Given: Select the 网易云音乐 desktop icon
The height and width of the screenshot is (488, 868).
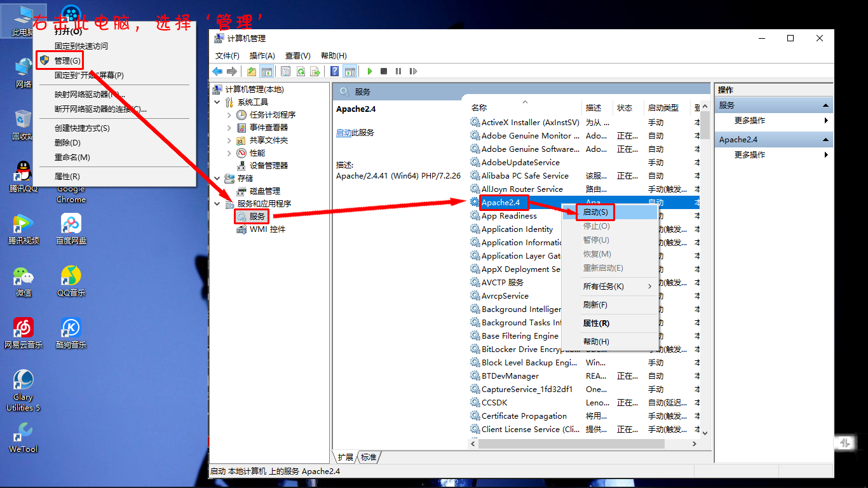Looking at the screenshot, I should click(24, 334).
